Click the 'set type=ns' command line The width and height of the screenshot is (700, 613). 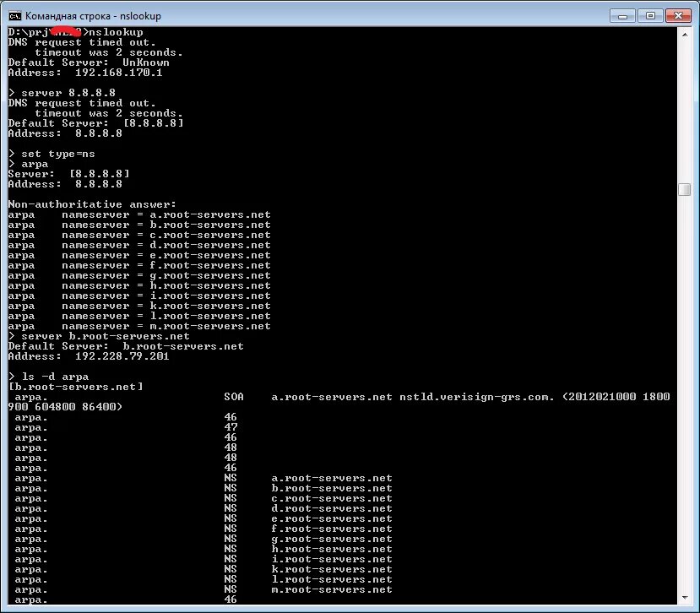tap(52, 154)
